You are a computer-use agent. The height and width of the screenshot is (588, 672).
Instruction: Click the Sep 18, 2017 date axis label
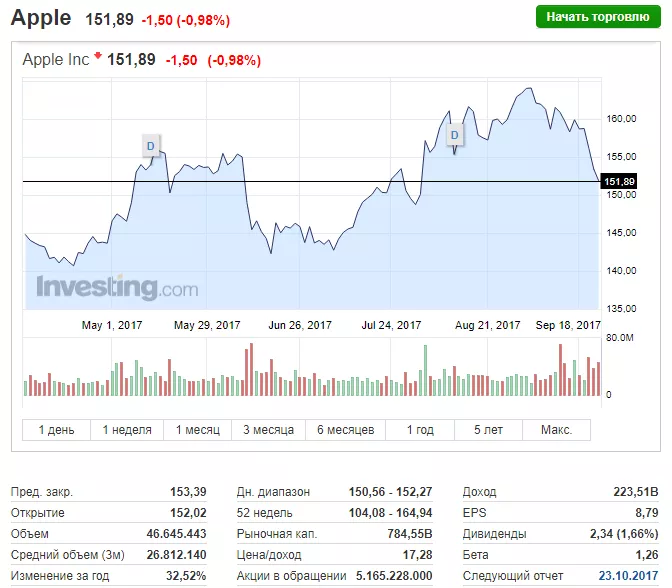569,325
